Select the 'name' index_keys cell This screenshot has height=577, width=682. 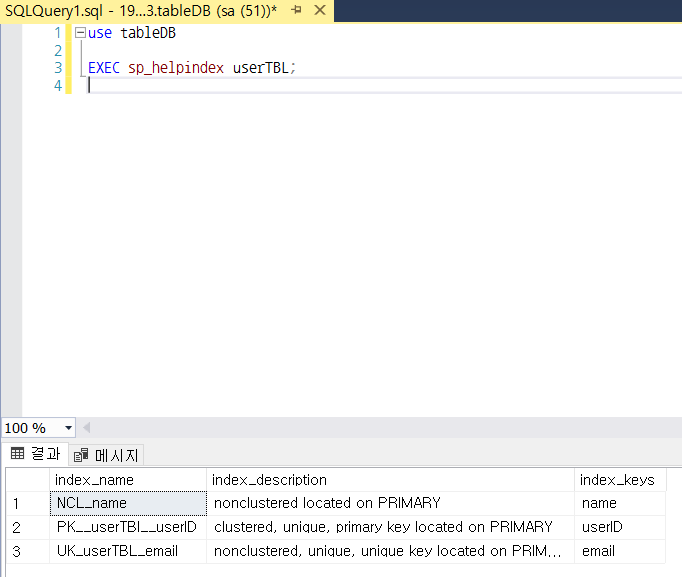click(x=620, y=503)
